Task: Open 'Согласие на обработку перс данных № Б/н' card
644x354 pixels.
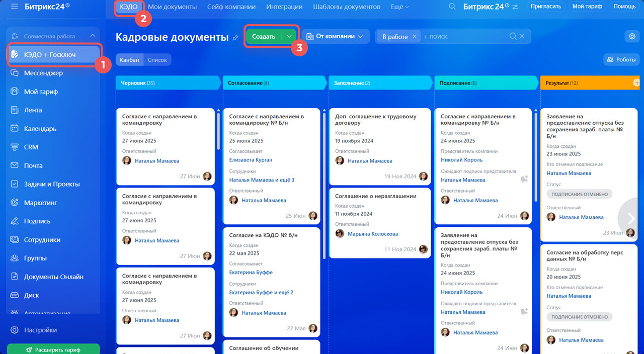Action: (589, 299)
